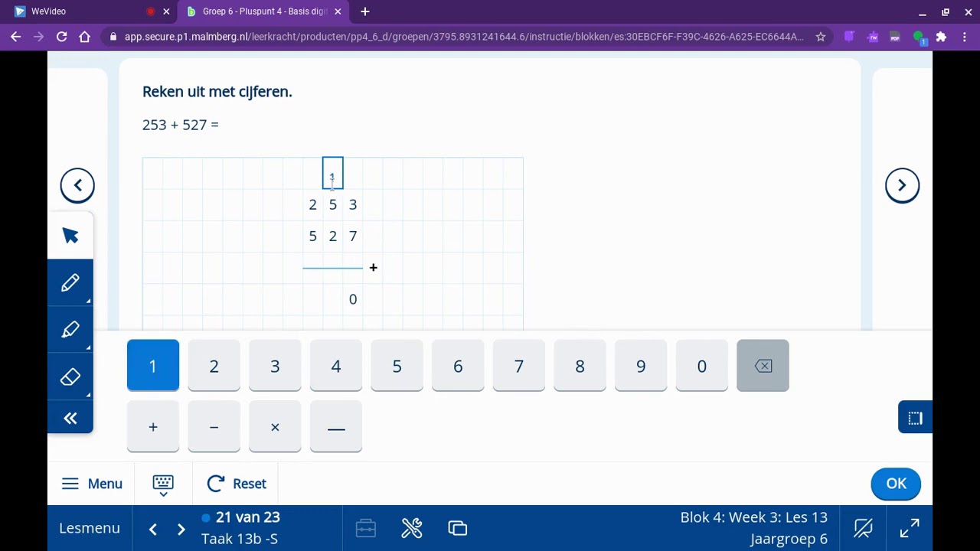The width and height of the screenshot is (980, 551).
Task: Toggle the crossed-out pen icon
Action: coord(863,528)
